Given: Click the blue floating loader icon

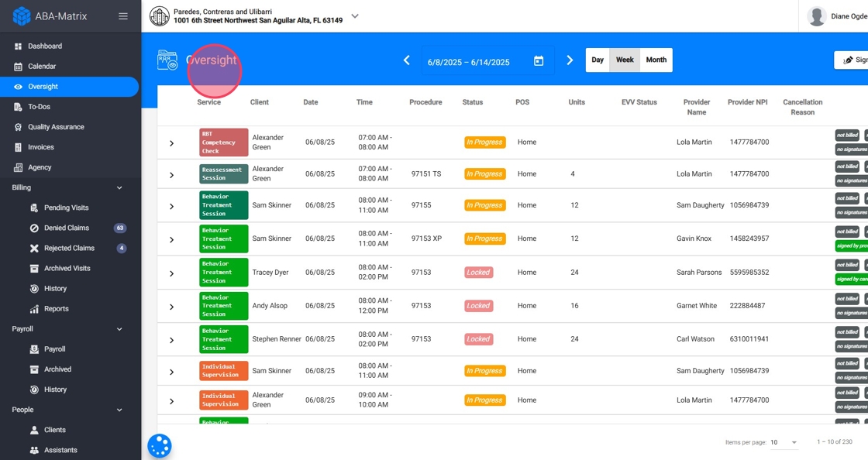Looking at the screenshot, I should click(x=159, y=445).
